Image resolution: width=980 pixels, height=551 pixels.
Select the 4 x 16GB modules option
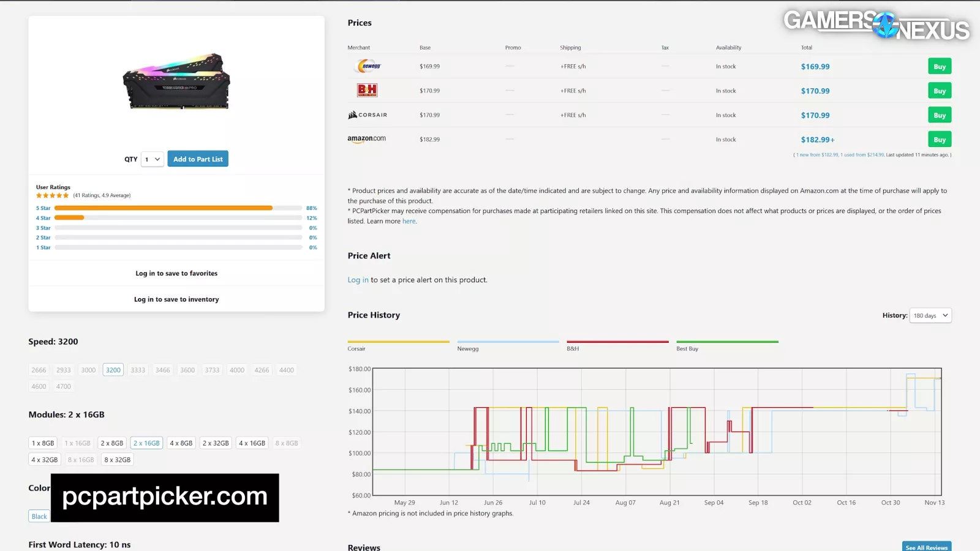point(252,443)
